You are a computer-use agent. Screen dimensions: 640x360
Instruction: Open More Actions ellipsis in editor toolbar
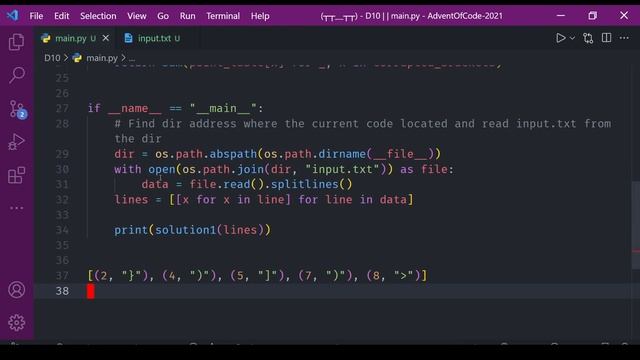point(624,38)
